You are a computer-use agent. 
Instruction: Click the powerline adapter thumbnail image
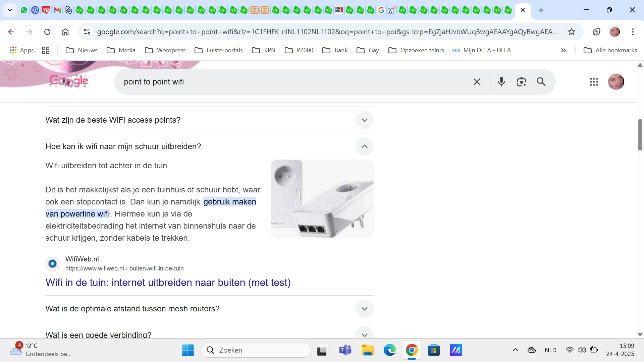pyautogui.click(x=322, y=199)
